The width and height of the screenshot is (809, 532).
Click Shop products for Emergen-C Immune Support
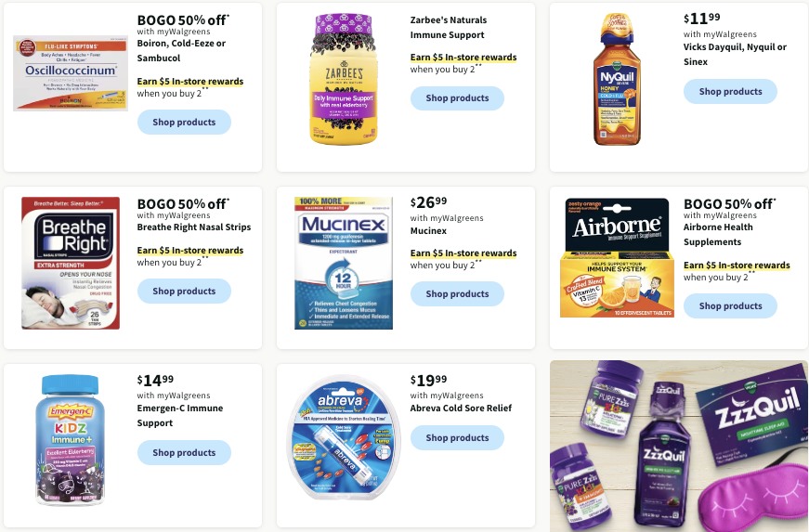(184, 452)
